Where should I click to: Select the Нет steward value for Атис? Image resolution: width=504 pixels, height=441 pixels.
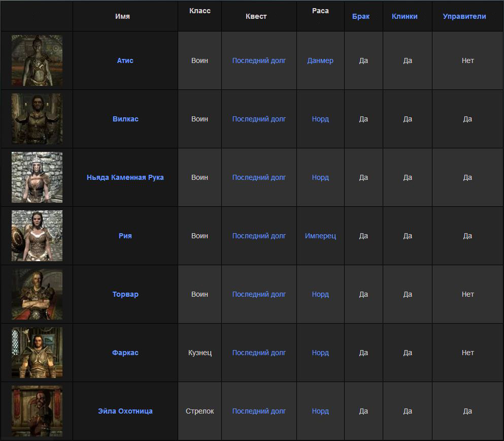coord(467,60)
